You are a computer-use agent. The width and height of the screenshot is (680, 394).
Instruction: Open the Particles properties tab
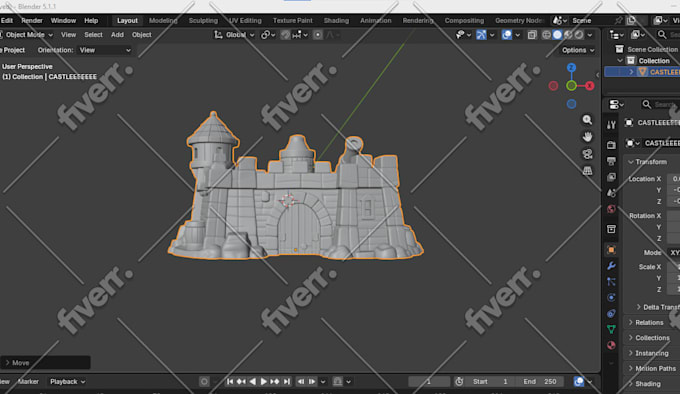(611, 282)
